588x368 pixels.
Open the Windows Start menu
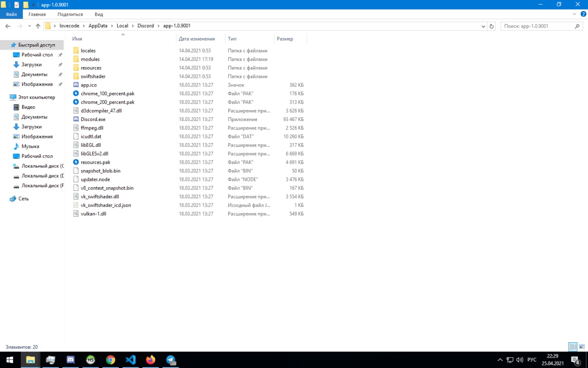10,360
